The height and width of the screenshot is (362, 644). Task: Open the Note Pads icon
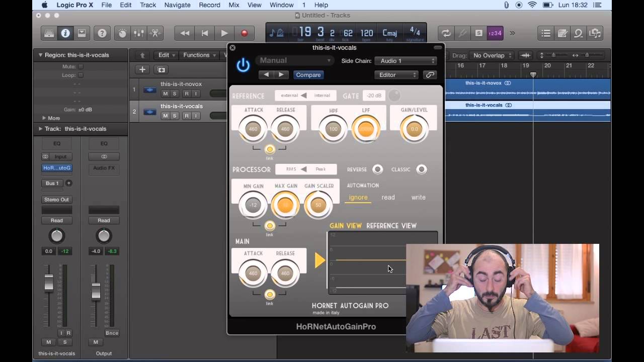[x=562, y=33]
